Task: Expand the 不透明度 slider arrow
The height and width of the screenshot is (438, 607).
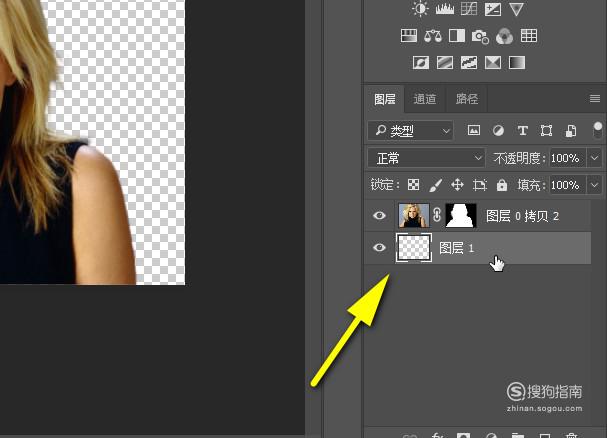Action: tap(595, 158)
